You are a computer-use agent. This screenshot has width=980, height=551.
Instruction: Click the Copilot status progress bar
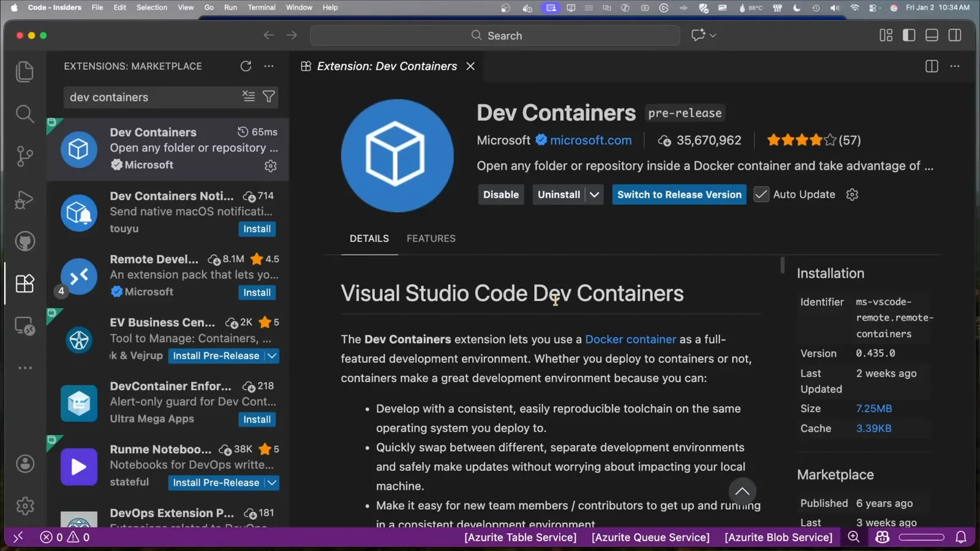(922, 537)
